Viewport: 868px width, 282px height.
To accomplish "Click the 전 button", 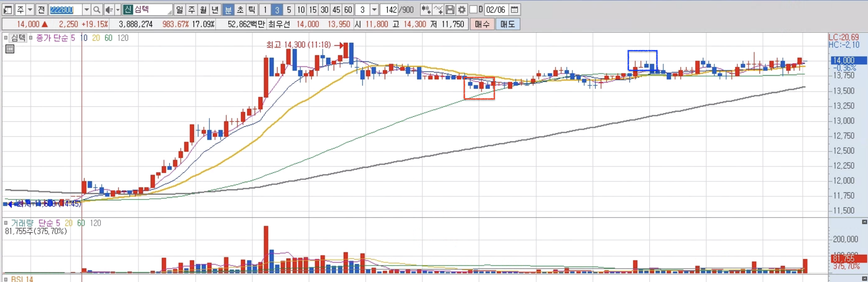I will (x=41, y=10).
